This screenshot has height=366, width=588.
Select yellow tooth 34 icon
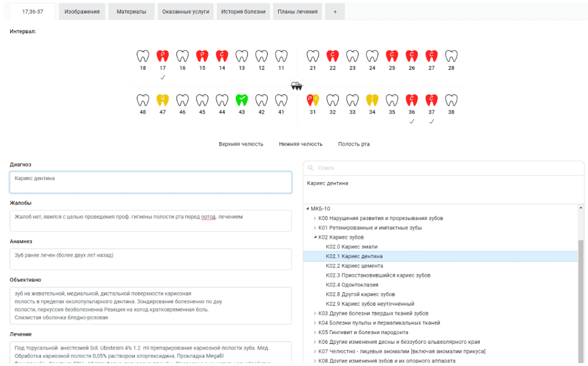coord(372,100)
